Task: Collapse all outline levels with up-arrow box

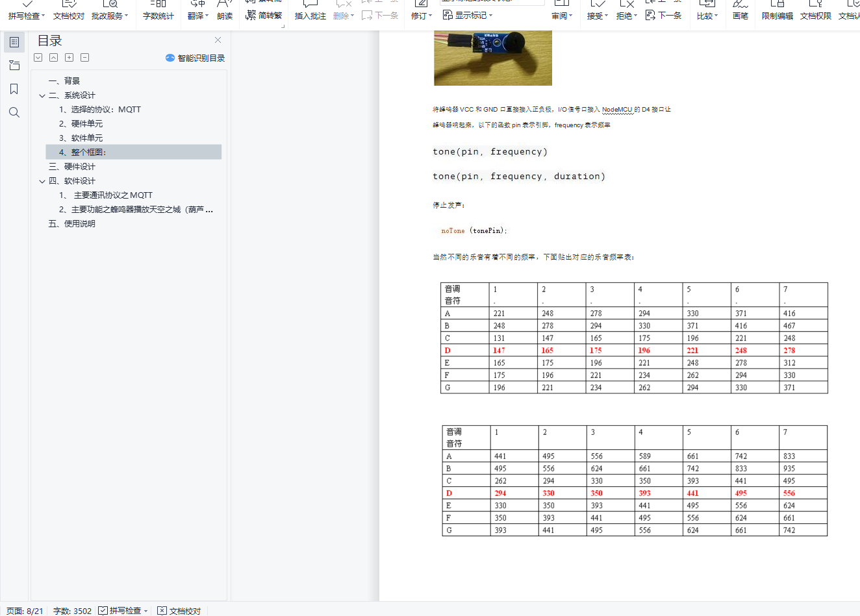Action: point(54,58)
